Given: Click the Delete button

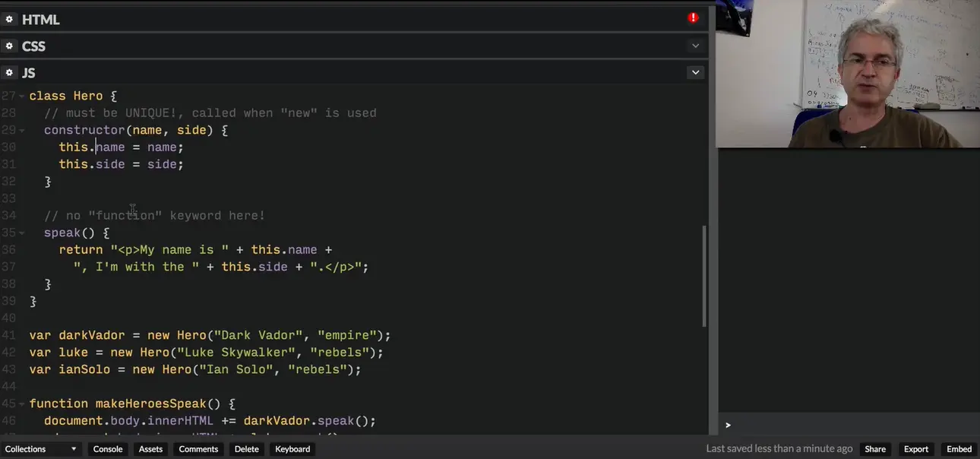Looking at the screenshot, I should point(247,449).
